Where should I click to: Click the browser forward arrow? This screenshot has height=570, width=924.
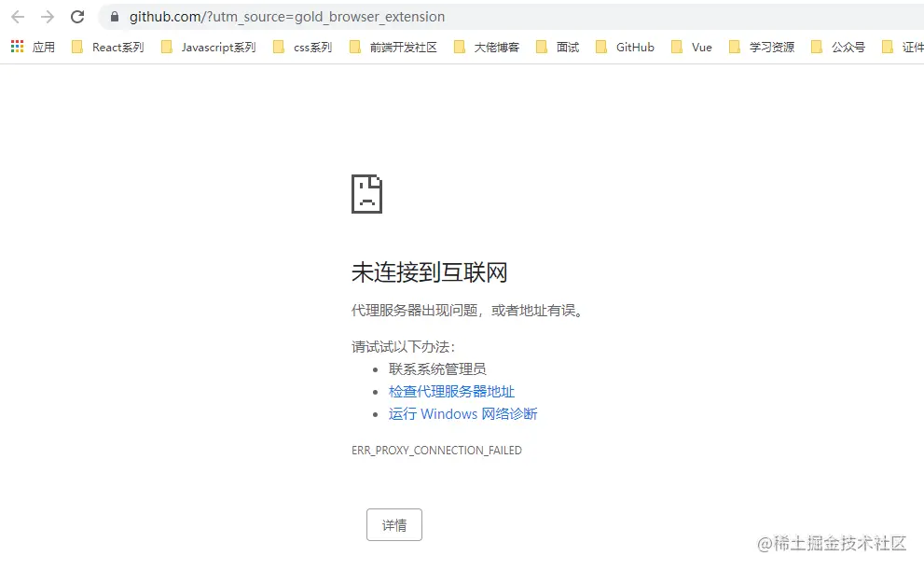[x=48, y=17]
